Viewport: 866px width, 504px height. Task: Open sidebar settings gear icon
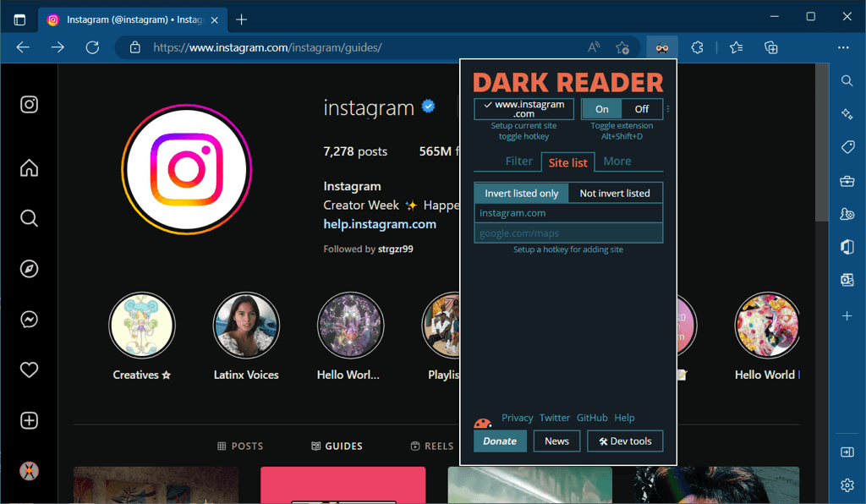point(847,485)
